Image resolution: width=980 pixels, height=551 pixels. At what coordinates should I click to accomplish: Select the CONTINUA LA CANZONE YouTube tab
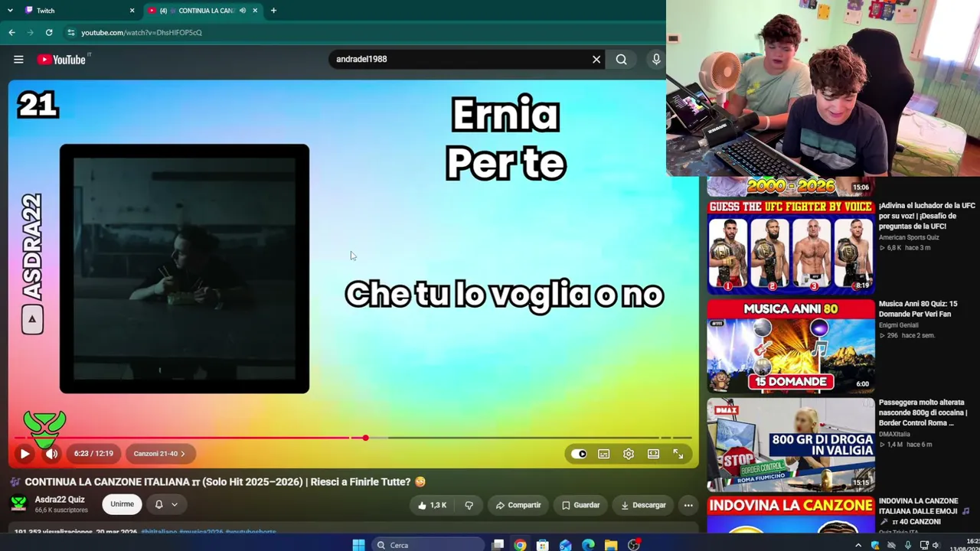coord(203,11)
